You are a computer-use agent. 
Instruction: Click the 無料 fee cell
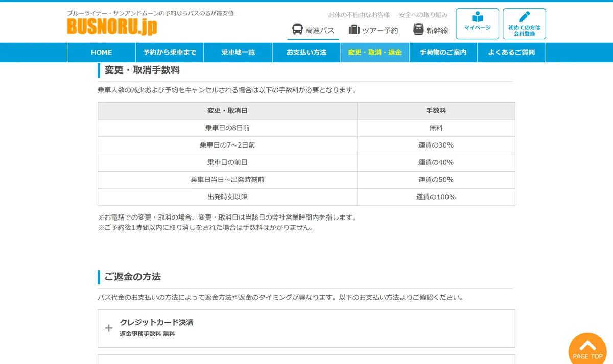tap(436, 128)
